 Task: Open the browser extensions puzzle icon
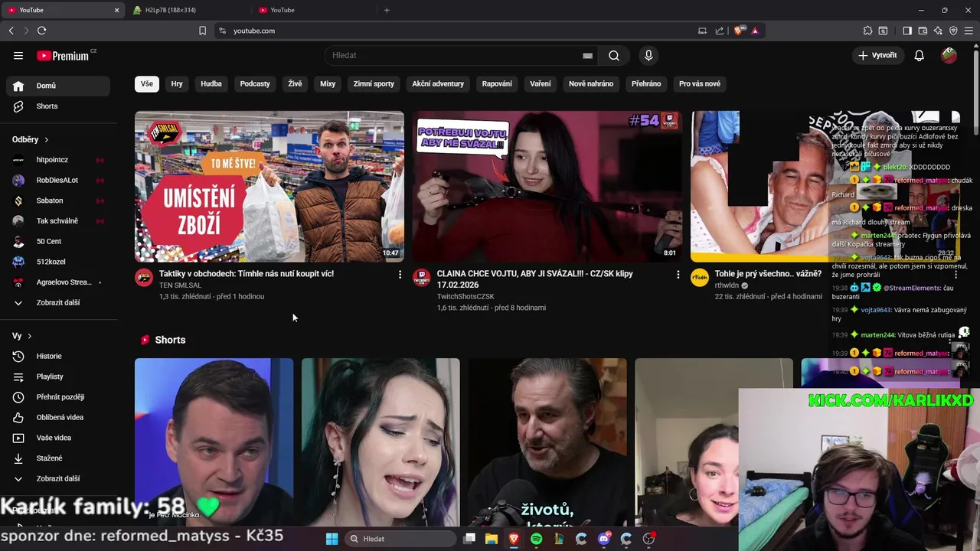867,31
